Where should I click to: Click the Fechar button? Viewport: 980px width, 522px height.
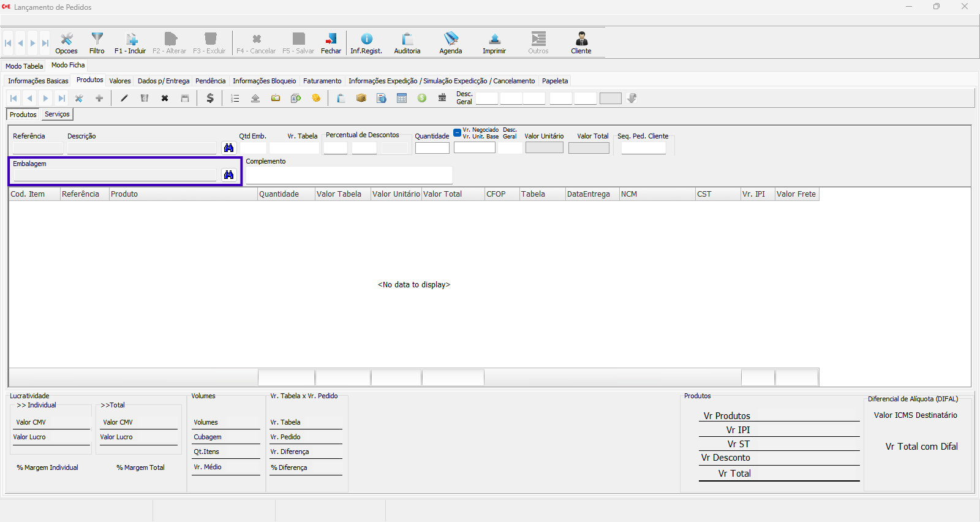[331, 43]
